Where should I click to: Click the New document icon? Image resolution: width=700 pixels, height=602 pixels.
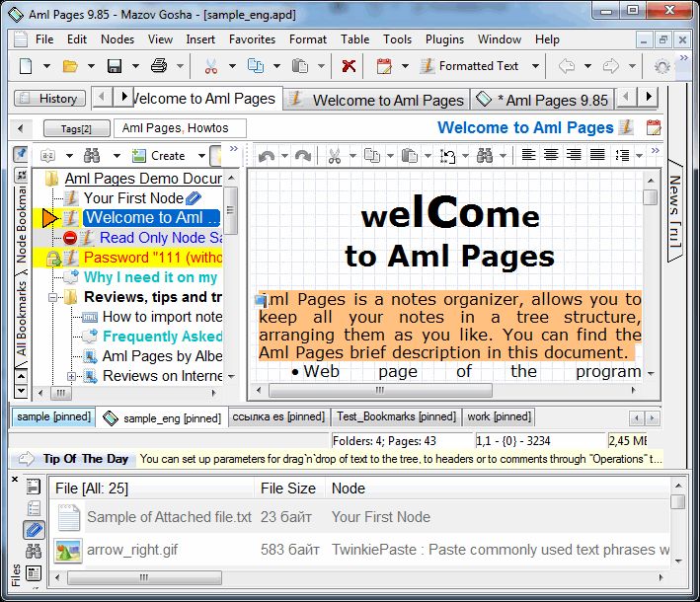coord(26,66)
